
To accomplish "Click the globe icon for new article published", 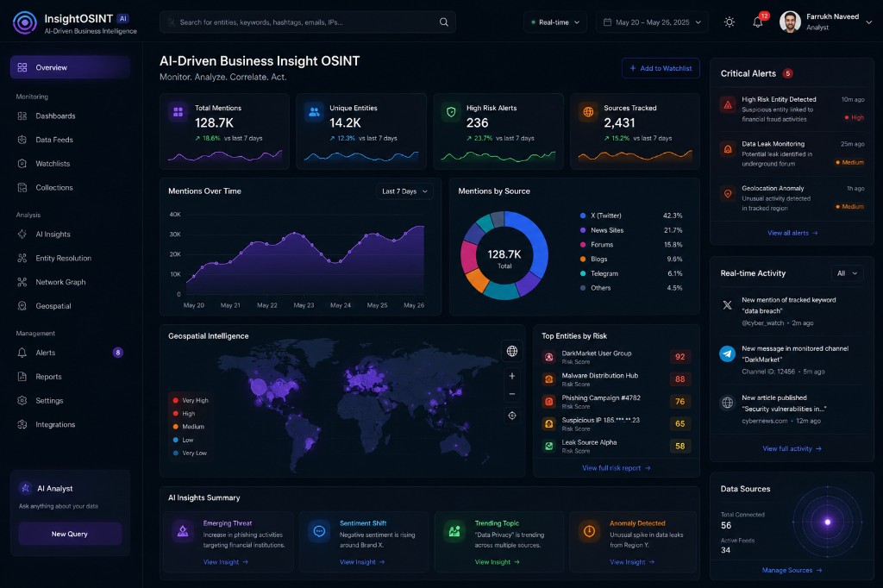I will point(728,403).
